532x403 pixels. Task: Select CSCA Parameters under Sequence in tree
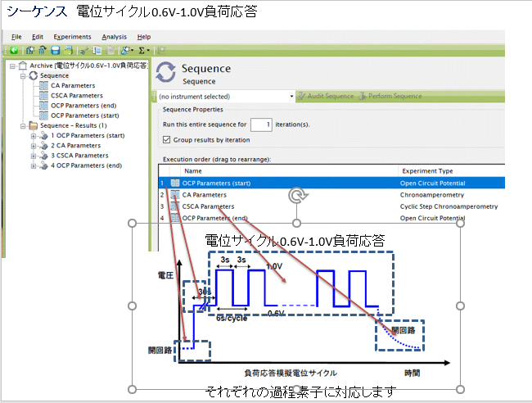tap(77, 95)
